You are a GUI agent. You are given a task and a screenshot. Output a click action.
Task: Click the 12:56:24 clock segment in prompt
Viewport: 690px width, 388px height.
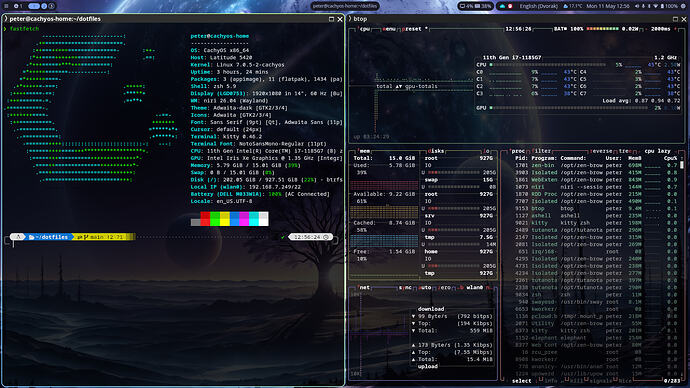click(311, 237)
